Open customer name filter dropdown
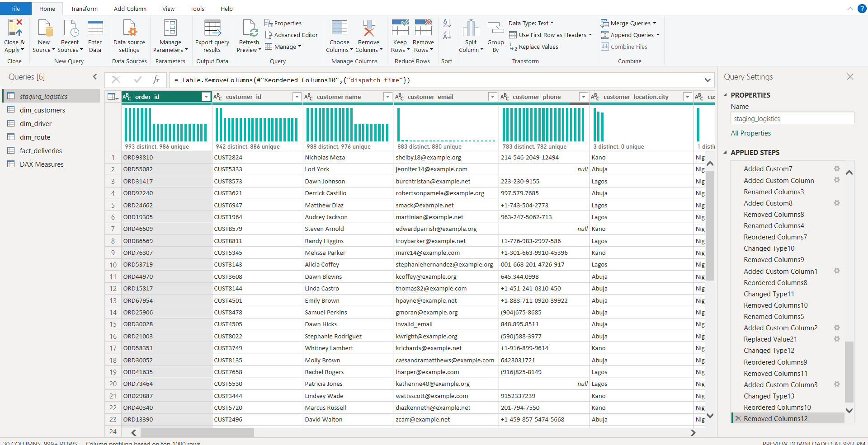 pyautogui.click(x=388, y=97)
